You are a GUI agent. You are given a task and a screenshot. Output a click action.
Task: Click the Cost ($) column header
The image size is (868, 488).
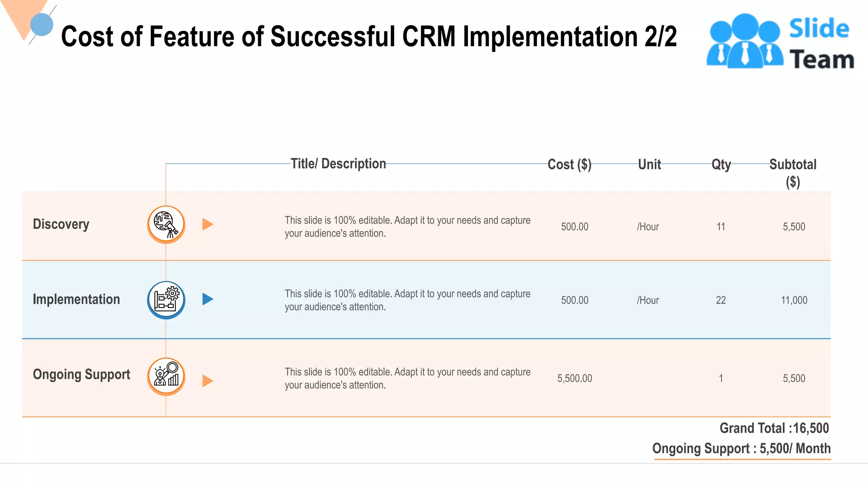click(569, 164)
